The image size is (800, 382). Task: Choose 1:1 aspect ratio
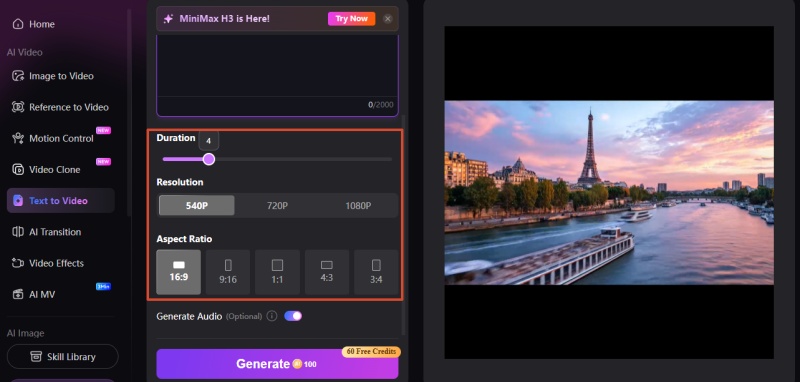click(x=277, y=272)
